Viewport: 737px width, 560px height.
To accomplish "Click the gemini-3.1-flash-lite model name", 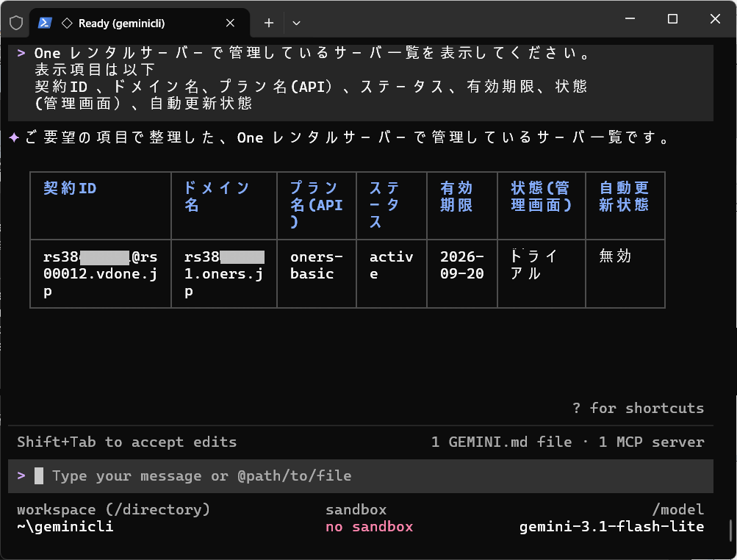I will click(x=611, y=527).
